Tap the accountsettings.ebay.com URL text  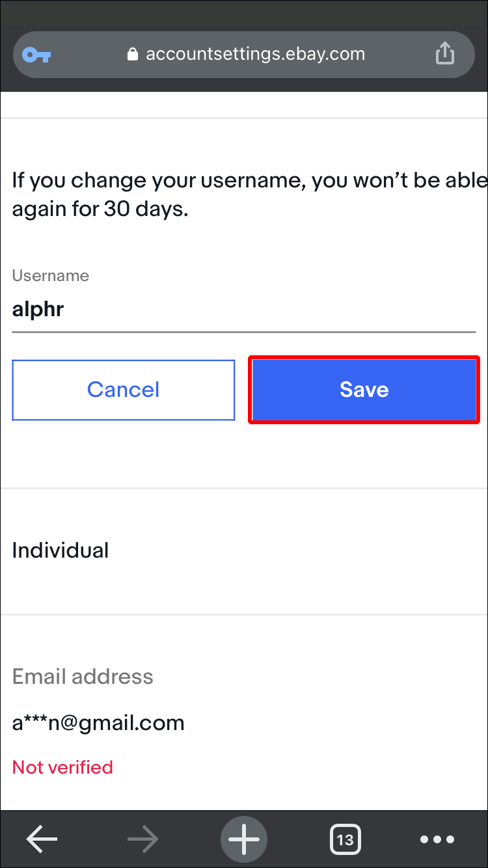(255, 55)
